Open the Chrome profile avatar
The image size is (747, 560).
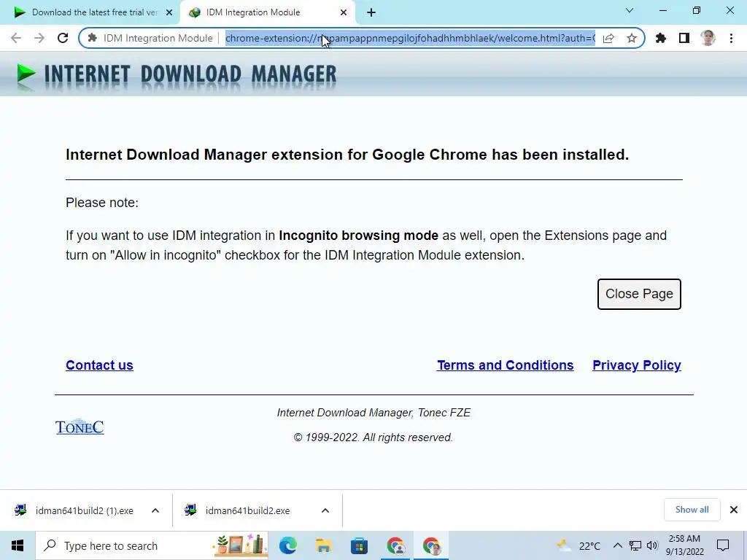(708, 38)
